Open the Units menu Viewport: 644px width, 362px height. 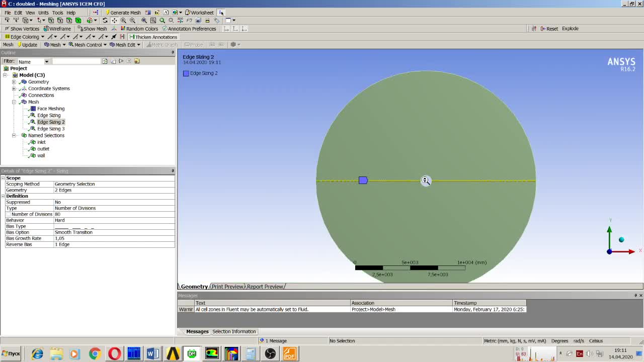tap(44, 13)
